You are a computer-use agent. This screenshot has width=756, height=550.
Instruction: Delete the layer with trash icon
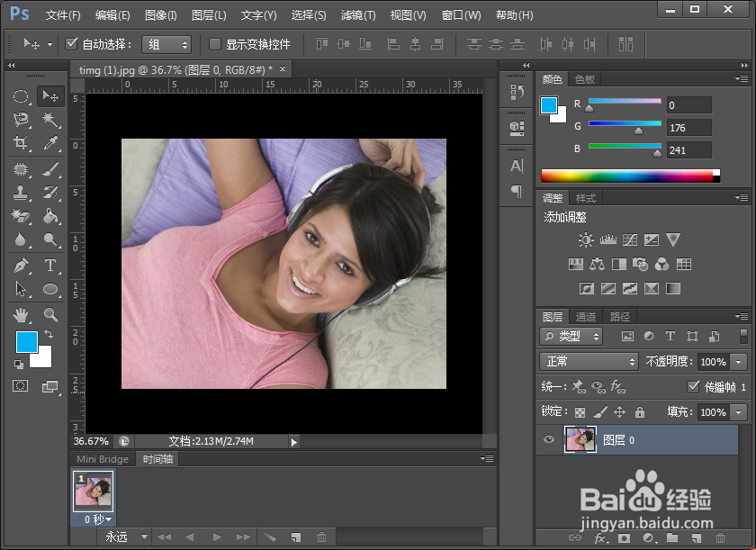[x=720, y=538]
